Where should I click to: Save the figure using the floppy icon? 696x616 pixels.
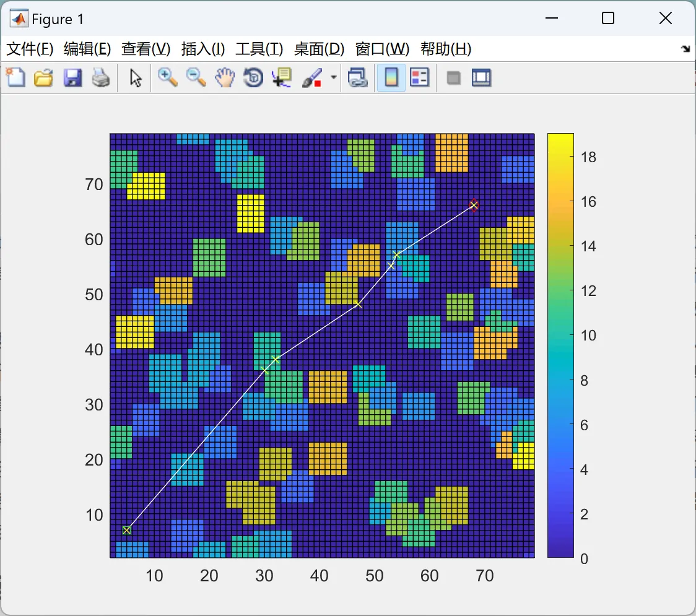click(x=72, y=77)
